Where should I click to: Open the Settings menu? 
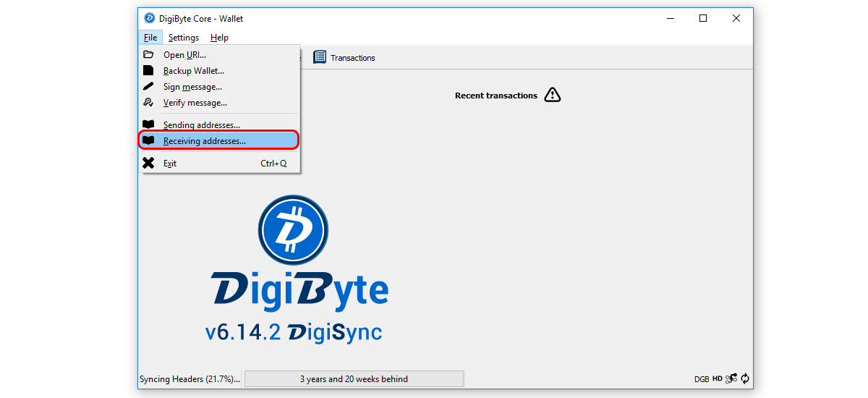coord(184,38)
